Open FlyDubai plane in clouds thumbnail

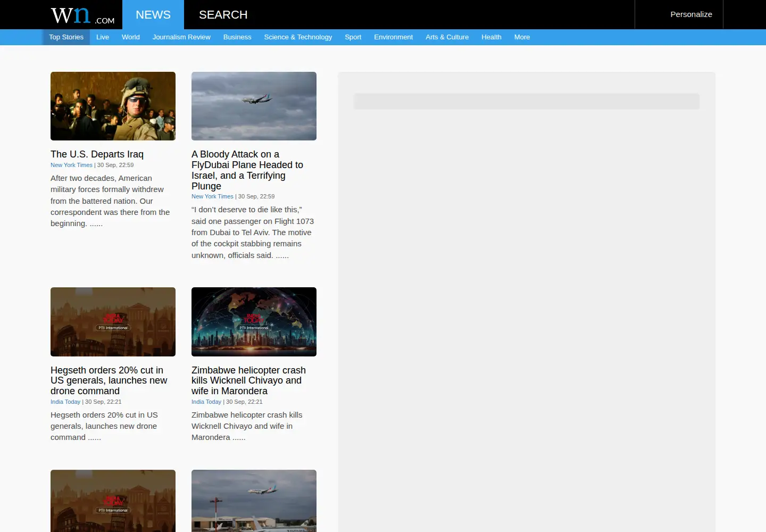[x=254, y=106]
